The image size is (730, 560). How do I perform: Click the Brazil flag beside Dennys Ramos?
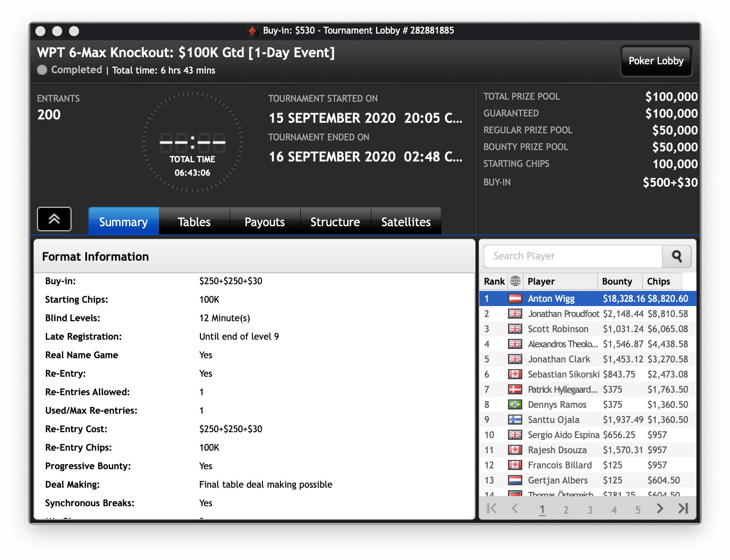[515, 404]
